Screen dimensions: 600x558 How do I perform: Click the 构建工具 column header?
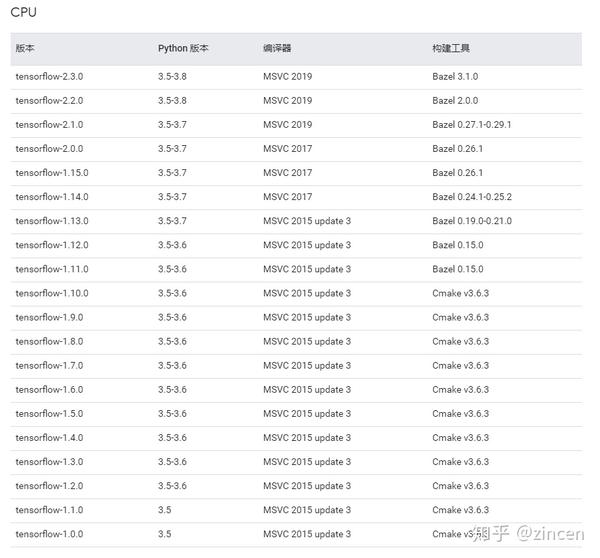pos(451,48)
